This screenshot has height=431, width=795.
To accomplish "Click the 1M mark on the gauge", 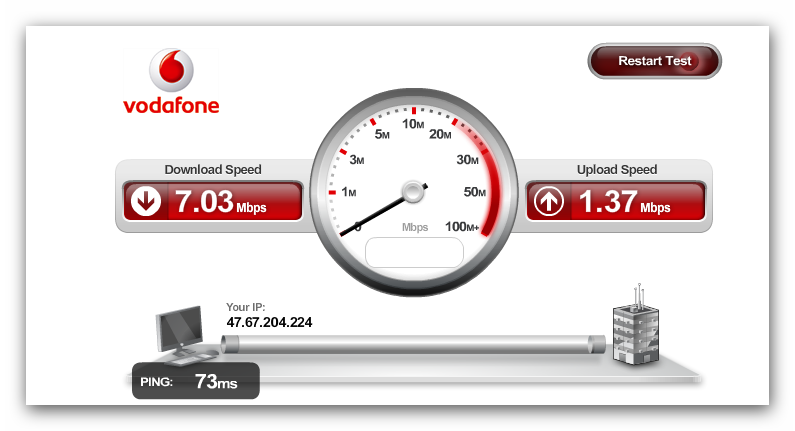I will click(x=349, y=192).
